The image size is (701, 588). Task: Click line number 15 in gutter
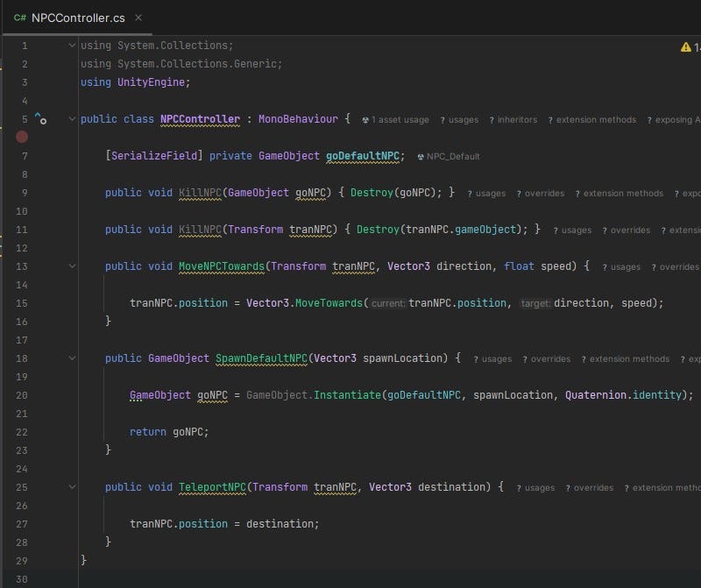(21, 303)
